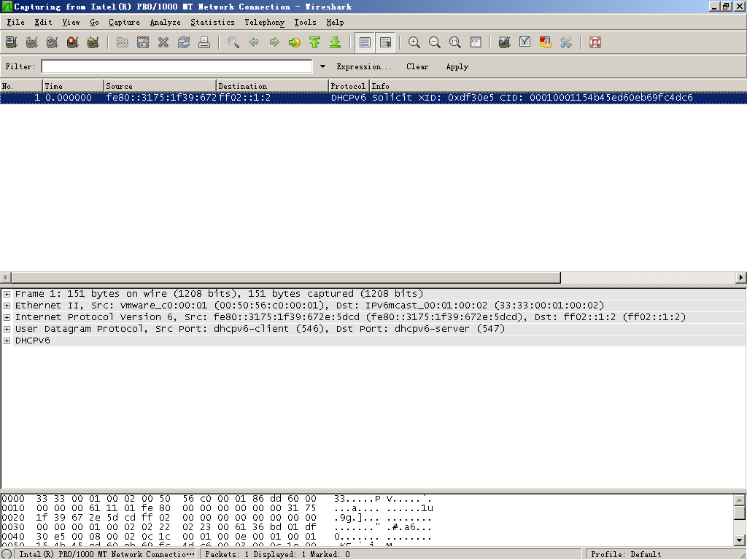The image size is (747, 560).
Task: Go forward in packet history
Action: (x=274, y=42)
